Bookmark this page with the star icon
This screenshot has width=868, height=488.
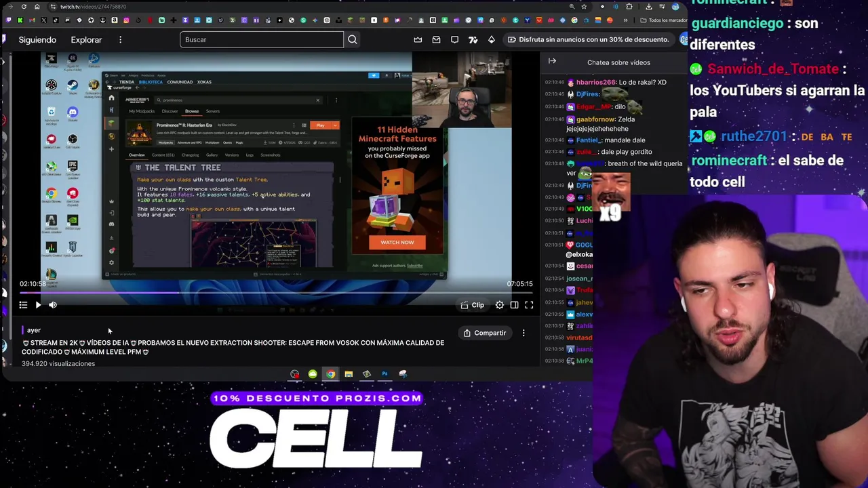click(584, 7)
